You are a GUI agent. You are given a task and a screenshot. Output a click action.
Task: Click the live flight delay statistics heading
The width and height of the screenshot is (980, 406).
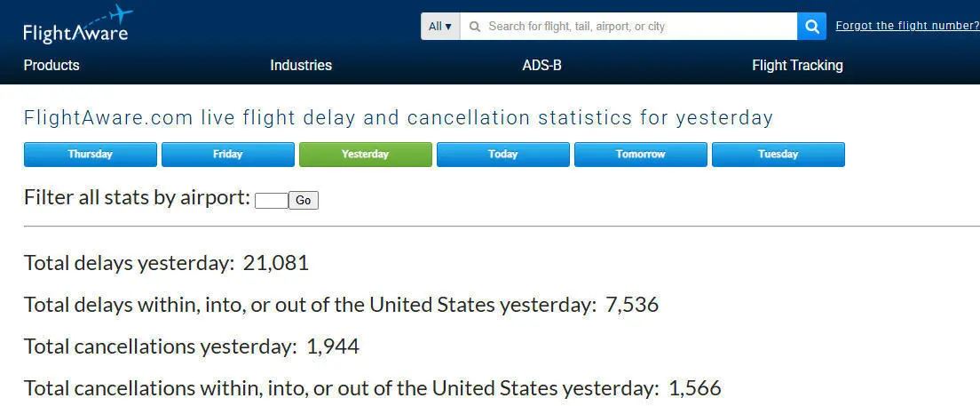[x=399, y=117]
